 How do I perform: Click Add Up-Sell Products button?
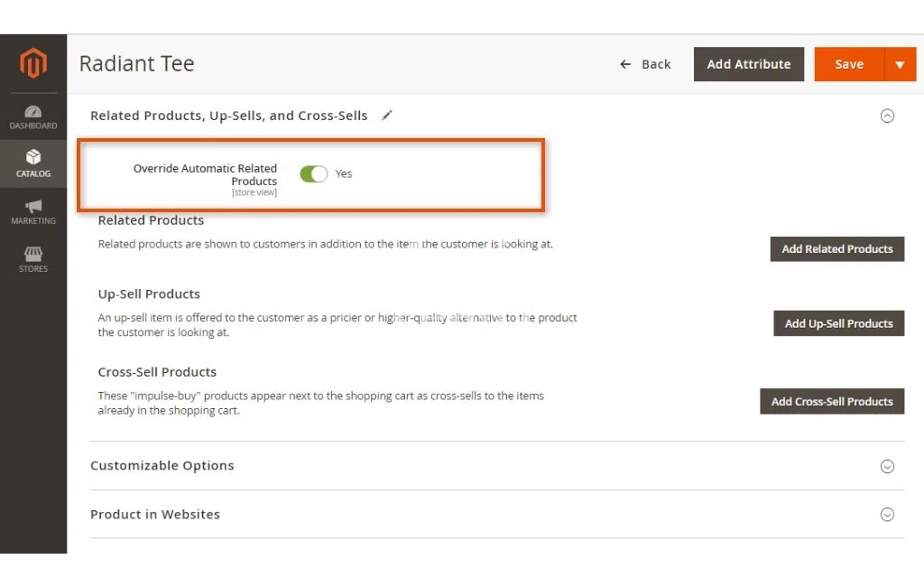click(x=838, y=323)
